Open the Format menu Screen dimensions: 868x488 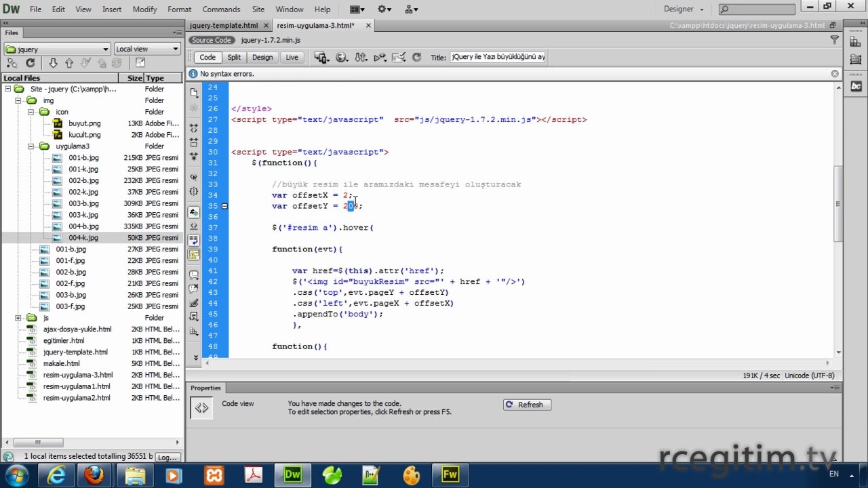point(179,9)
